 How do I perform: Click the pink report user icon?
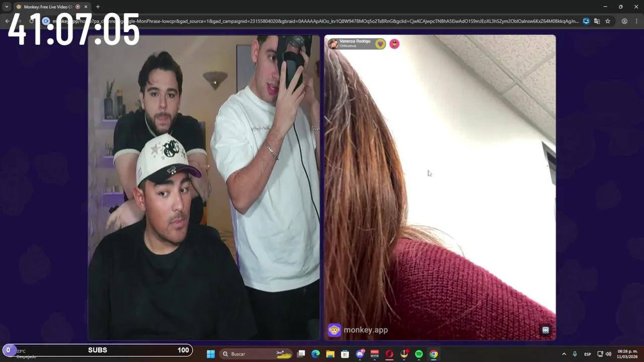click(x=394, y=44)
